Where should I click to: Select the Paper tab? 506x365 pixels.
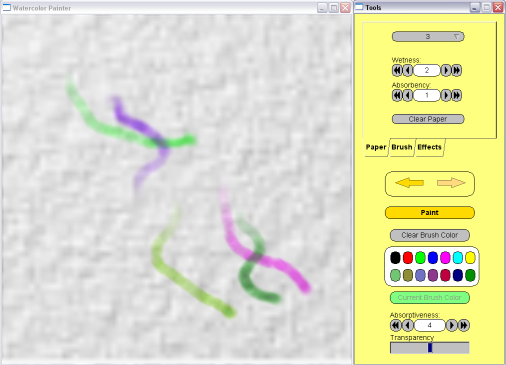click(376, 147)
